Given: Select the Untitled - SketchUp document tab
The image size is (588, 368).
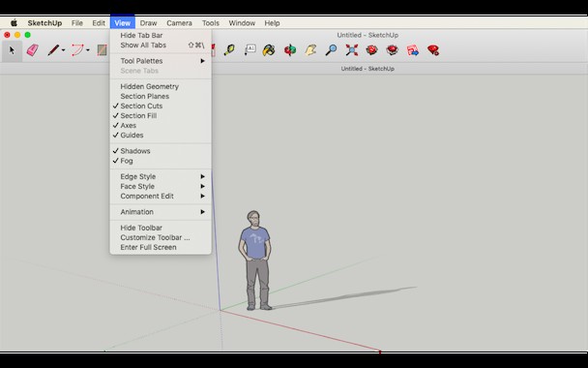Looking at the screenshot, I should [367, 69].
